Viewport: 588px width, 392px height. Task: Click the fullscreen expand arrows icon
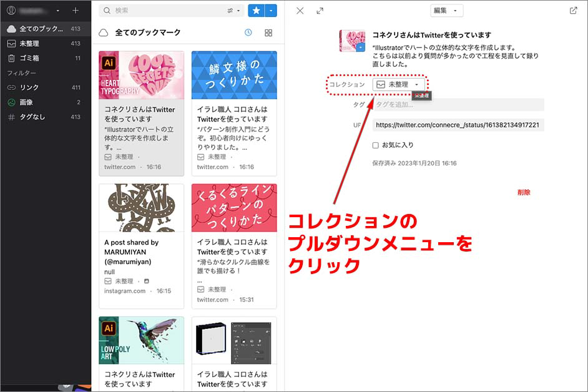(320, 11)
